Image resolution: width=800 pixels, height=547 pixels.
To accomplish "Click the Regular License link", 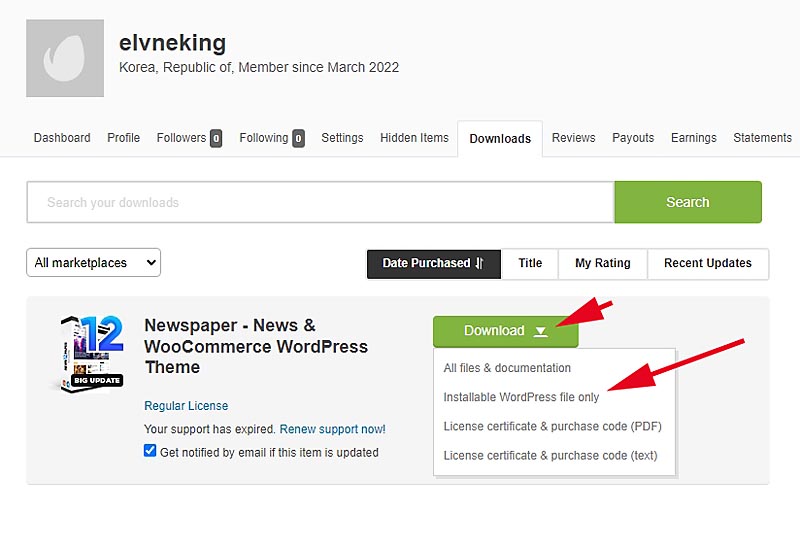I will click(x=186, y=406).
